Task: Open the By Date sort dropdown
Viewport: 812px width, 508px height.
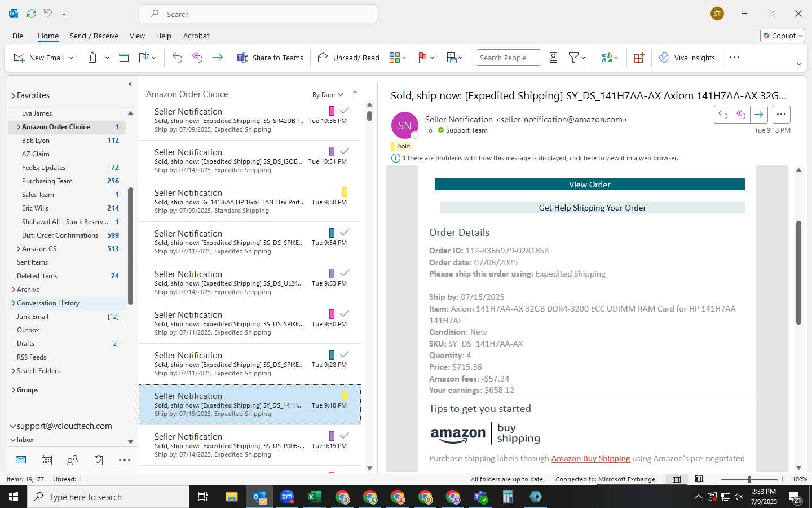Action: click(x=328, y=95)
